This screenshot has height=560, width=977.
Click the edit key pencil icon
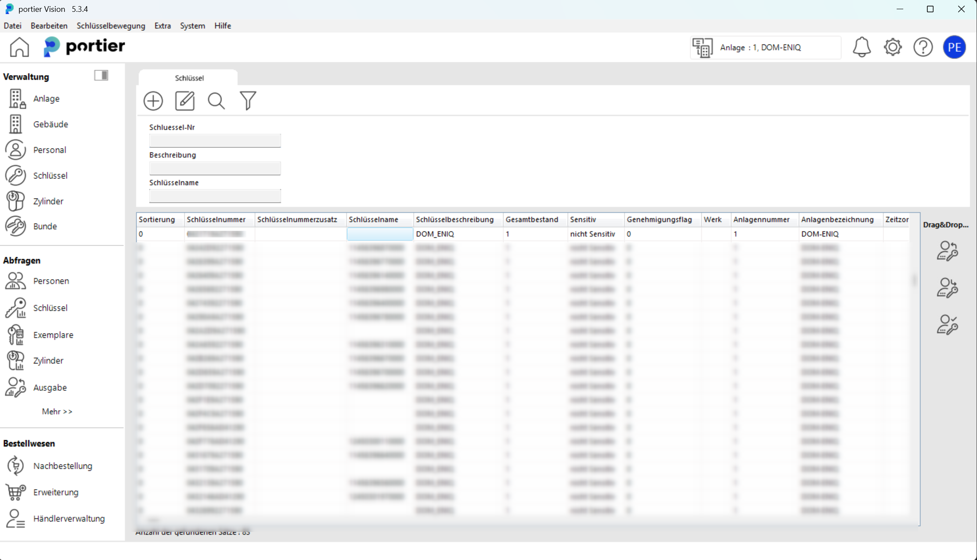(185, 101)
